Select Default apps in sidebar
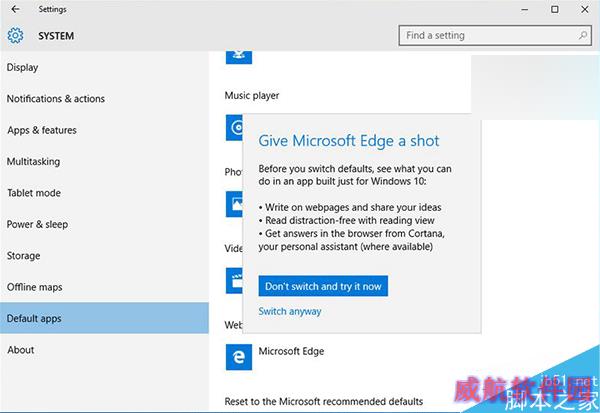 pos(104,318)
